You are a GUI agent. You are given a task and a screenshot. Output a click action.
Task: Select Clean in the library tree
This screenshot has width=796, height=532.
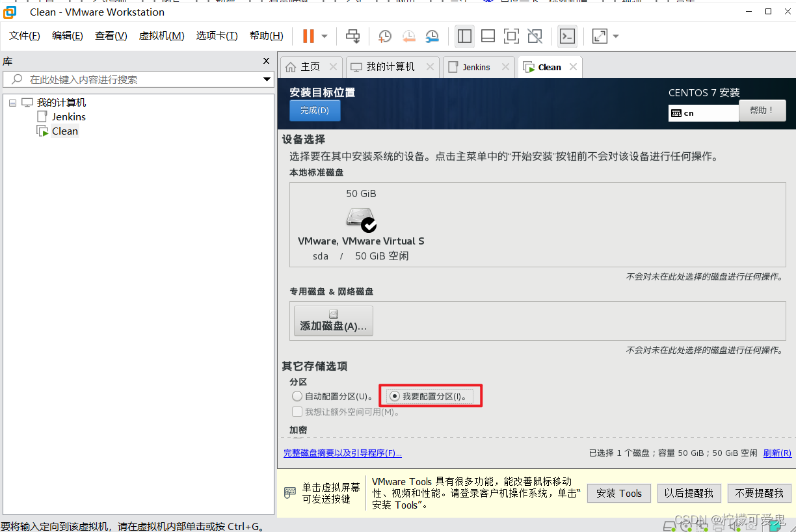(x=65, y=131)
